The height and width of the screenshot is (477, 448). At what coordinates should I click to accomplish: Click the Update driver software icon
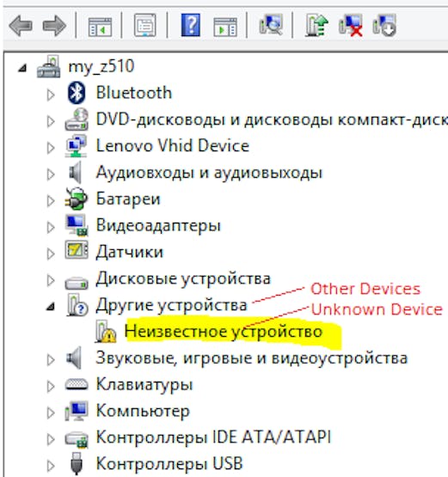[x=316, y=26]
